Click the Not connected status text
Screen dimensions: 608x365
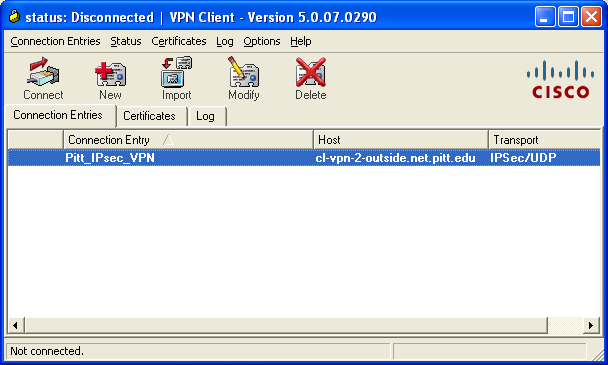(x=47, y=351)
